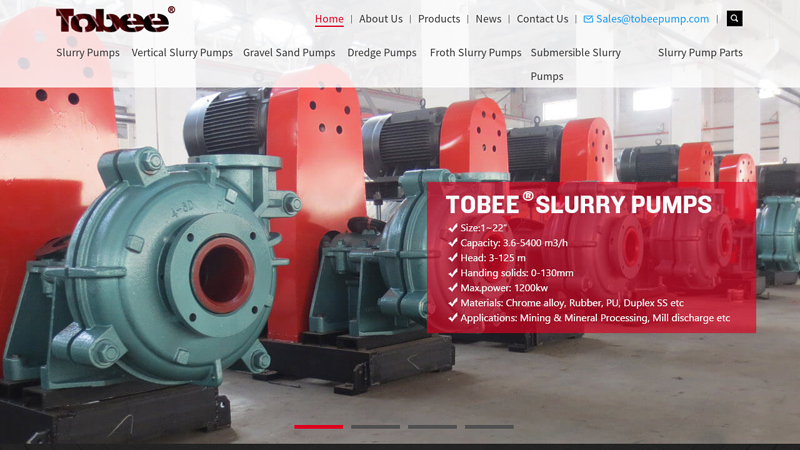Click the 'Max.power: 1200kw' text
Screen dimensions: 800x450
click(x=504, y=288)
